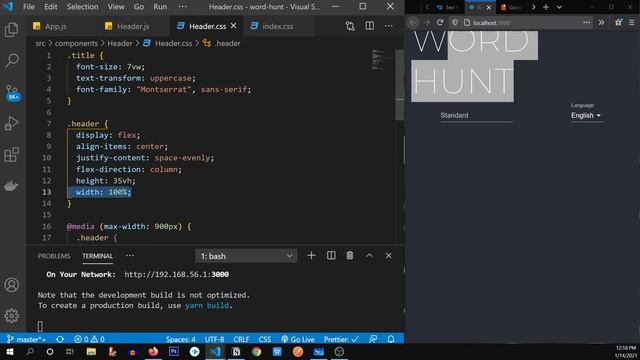Open the Explorer view in activity bar

[11, 30]
